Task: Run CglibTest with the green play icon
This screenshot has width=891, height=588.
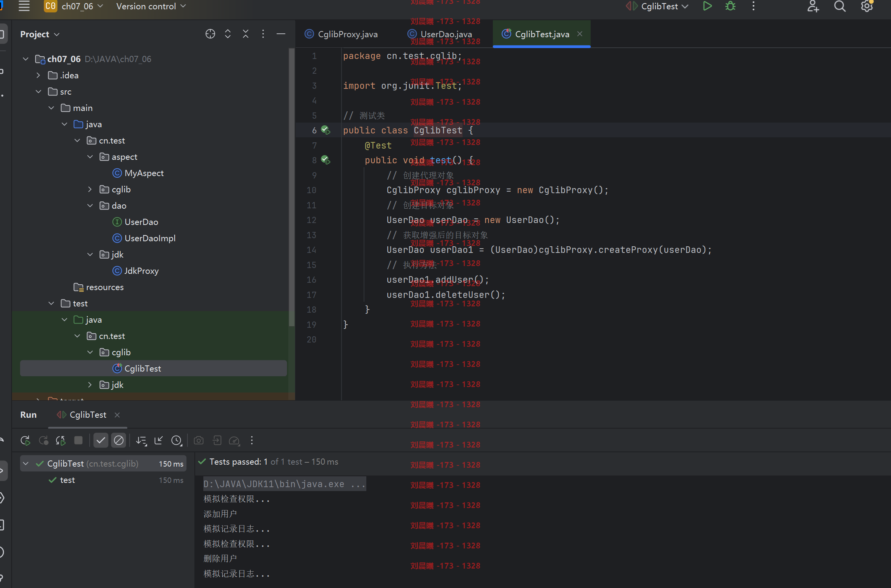Action: 707,6
